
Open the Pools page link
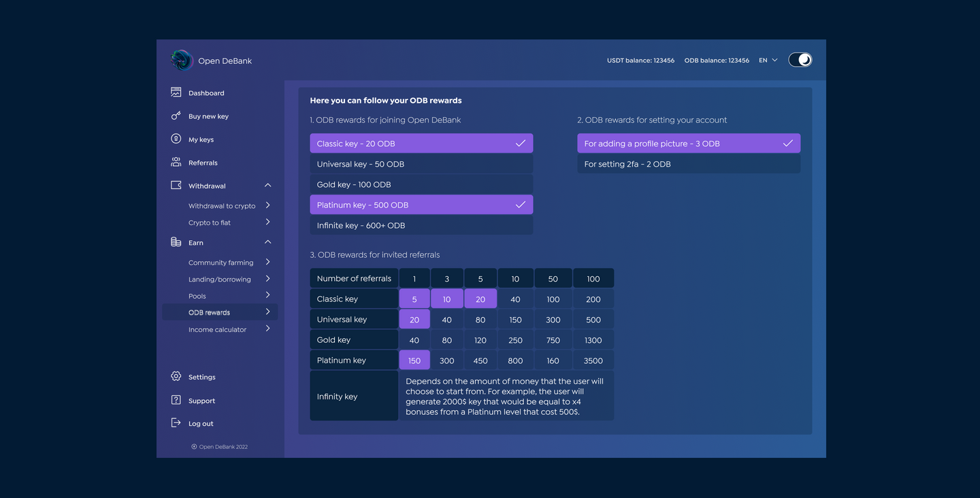tap(197, 296)
